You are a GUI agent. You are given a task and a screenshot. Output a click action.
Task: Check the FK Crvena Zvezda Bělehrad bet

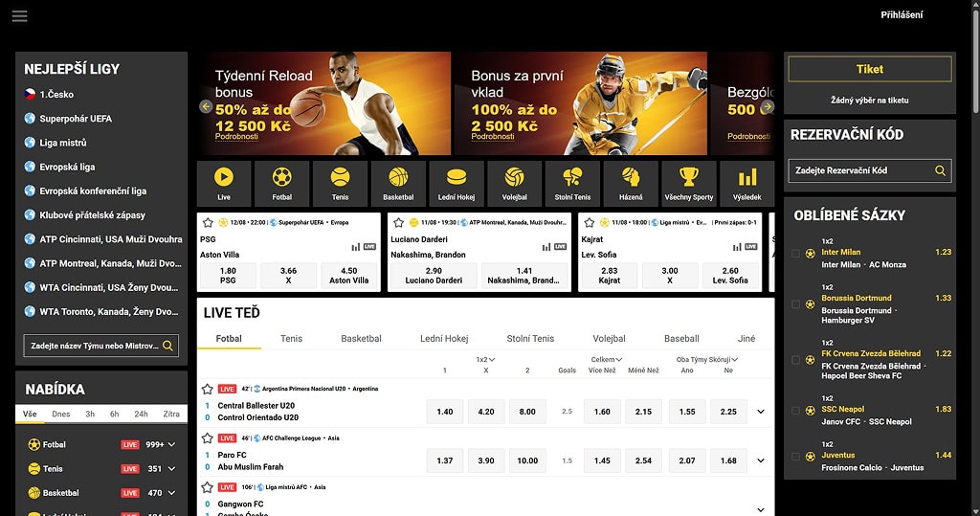[x=795, y=360]
